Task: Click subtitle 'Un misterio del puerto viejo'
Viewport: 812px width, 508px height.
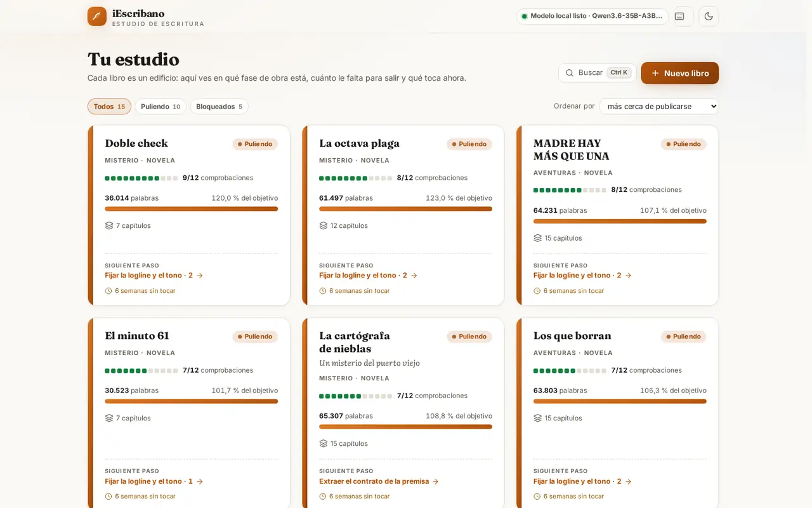Action: (369, 363)
